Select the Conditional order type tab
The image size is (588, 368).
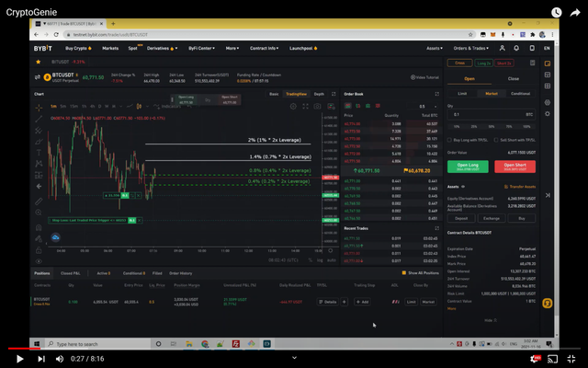tap(521, 94)
